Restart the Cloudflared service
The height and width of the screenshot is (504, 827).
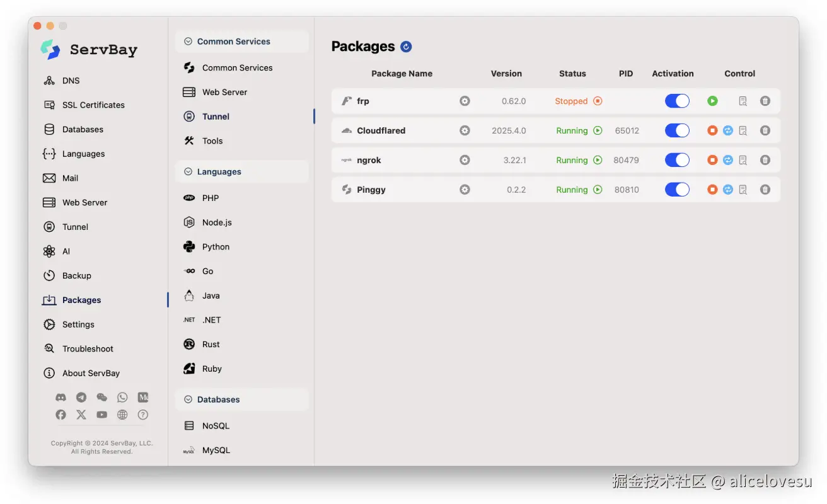pyautogui.click(x=728, y=130)
